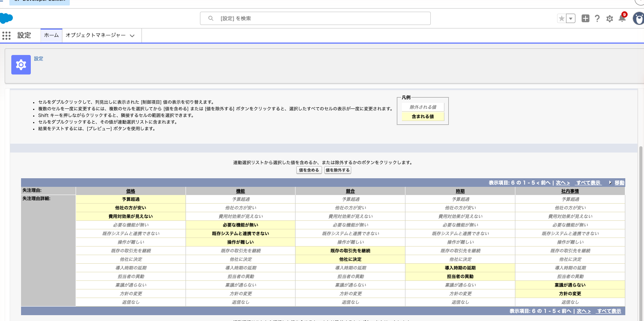Expand the favorites list dropdown arrow
This screenshot has height=321, width=644.
(571, 18)
